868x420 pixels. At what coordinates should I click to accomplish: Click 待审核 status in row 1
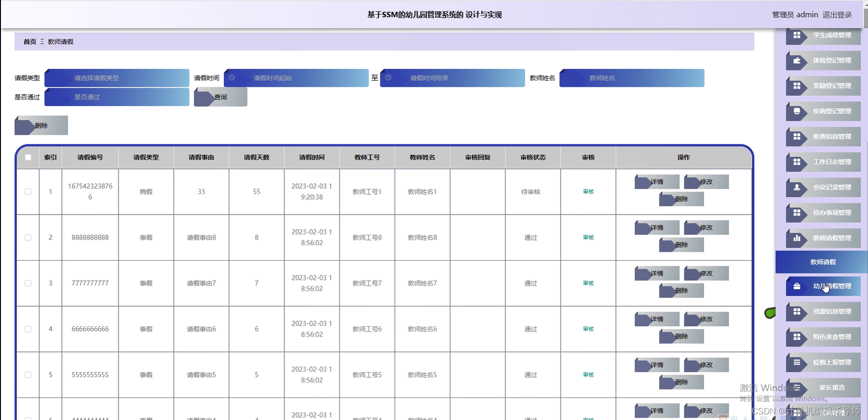click(x=531, y=192)
